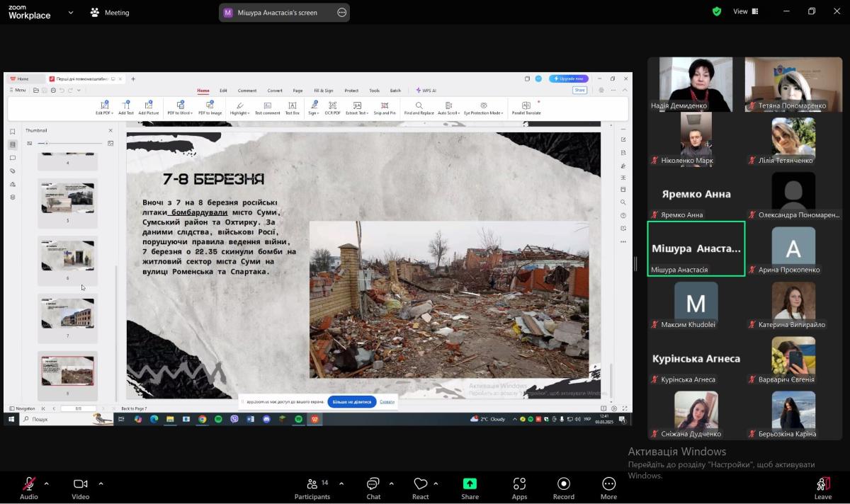
Task: Open the Apps icon
Action: [x=519, y=487]
